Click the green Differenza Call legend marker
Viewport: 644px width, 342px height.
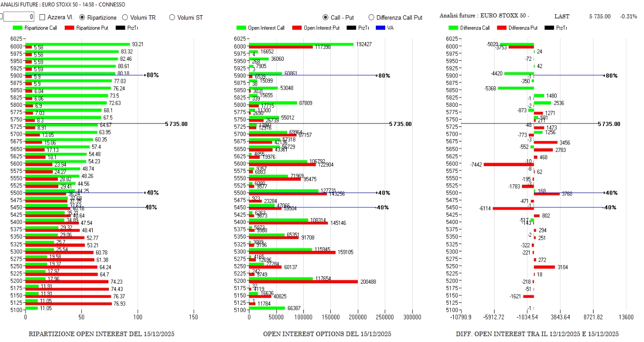pos(453,28)
